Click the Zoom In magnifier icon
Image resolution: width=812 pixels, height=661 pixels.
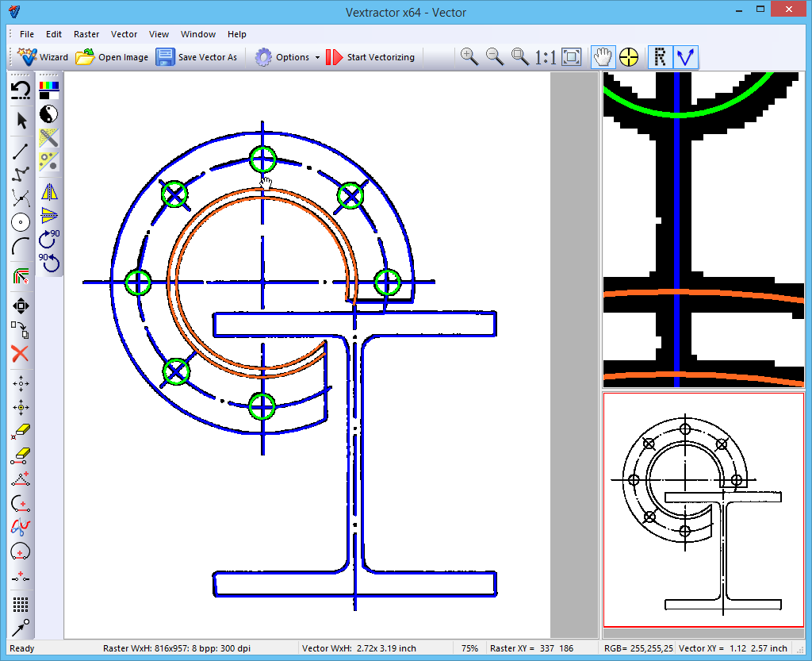(469, 56)
